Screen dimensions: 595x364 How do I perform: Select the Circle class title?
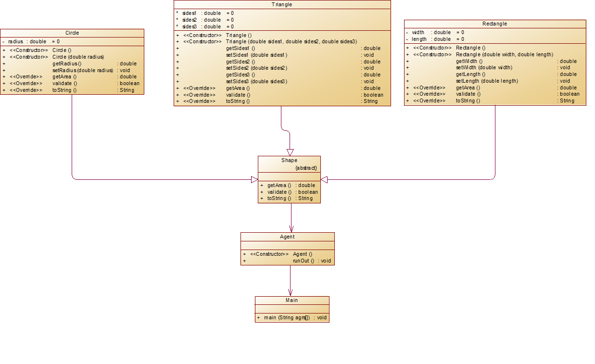tap(72, 33)
